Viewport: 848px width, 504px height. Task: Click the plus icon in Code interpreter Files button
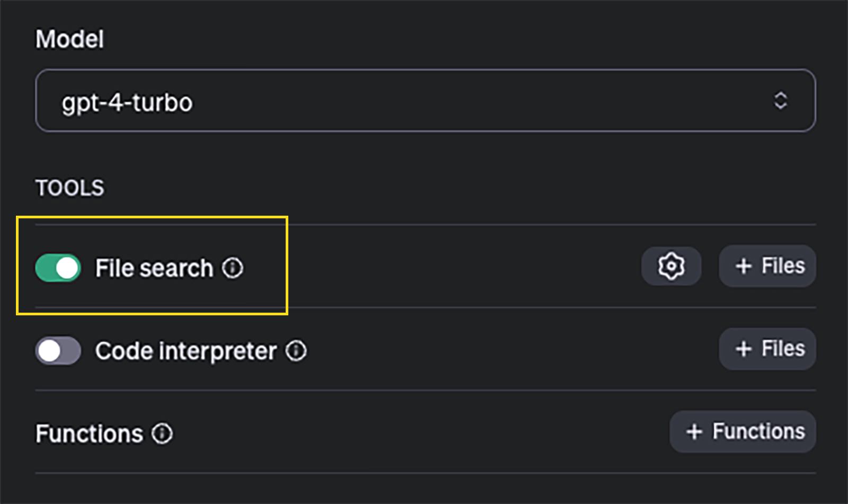pyautogui.click(x=744, y=349)
